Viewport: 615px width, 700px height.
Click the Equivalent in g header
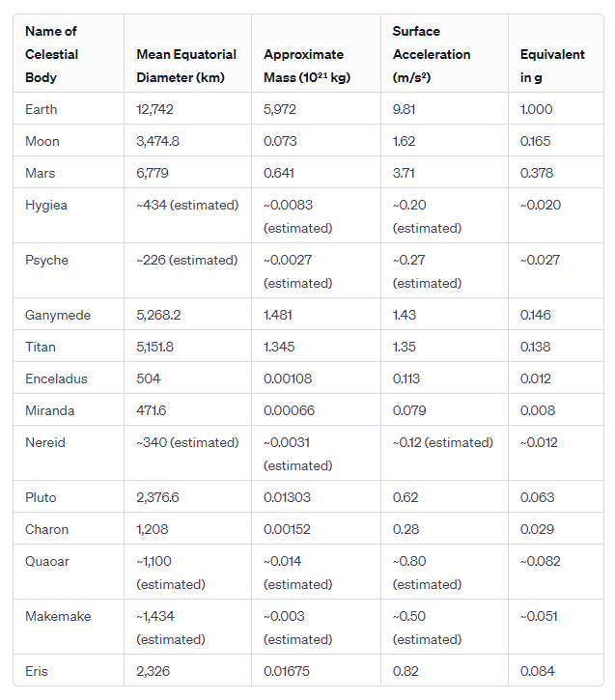click(x=552, y=66)
